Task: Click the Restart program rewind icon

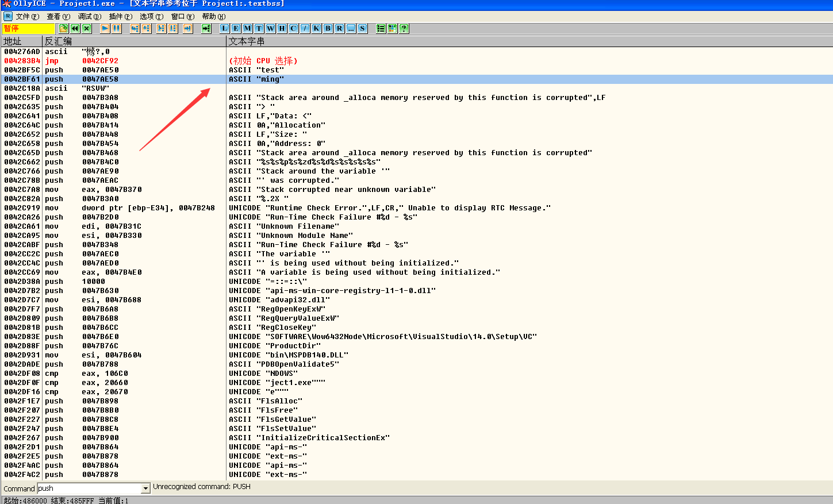Action: (x=75, y=28)
